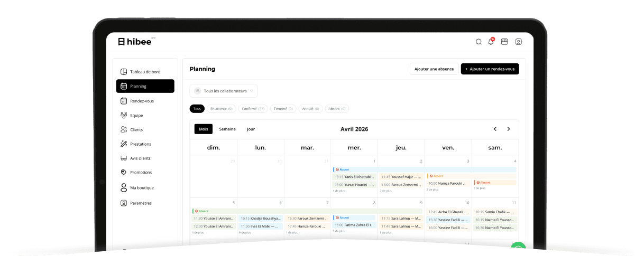The height and width of the screenshot is (256, 644).
Task: Expand '6 de plus' on April 6
Action: click(245, 232)
